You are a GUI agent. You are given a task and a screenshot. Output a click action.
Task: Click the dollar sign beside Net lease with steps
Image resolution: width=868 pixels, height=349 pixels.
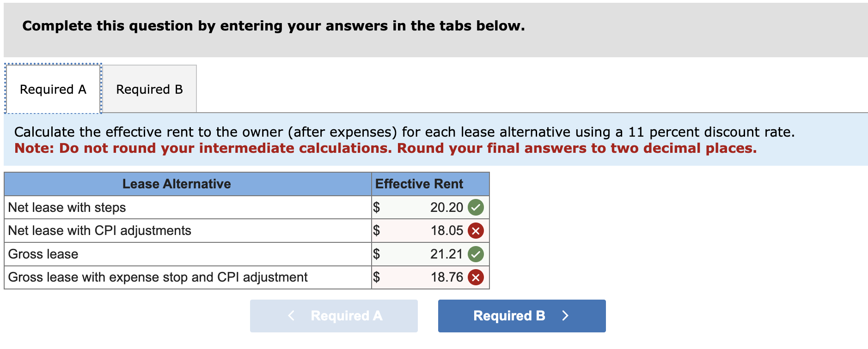[x=377, y=207]
